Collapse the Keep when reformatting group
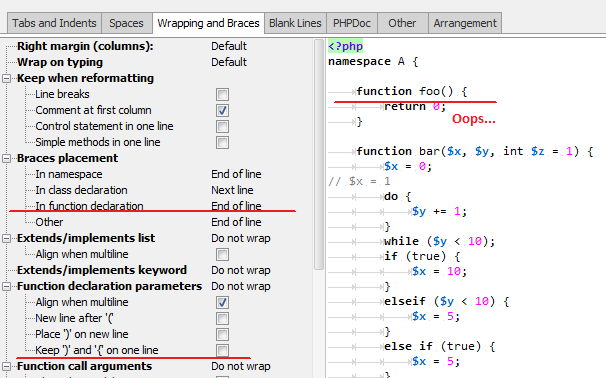606x378 pixels. click(x=6, y=78)
